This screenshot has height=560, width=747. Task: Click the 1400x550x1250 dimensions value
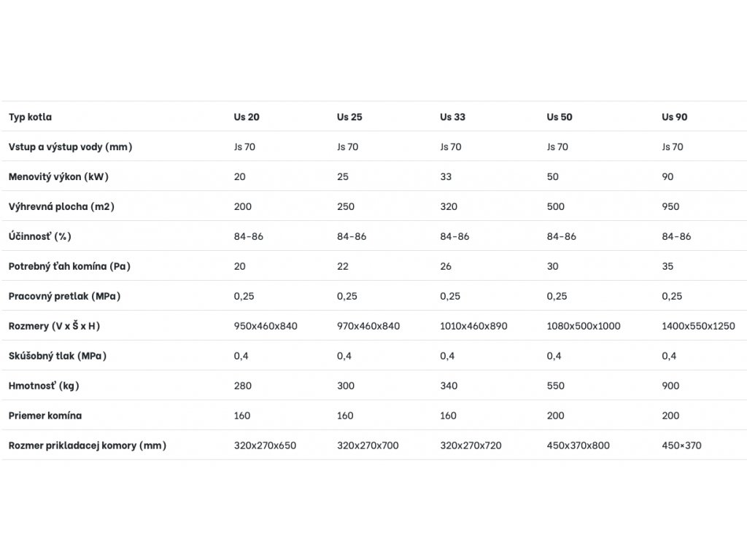(x=698, y=326)
